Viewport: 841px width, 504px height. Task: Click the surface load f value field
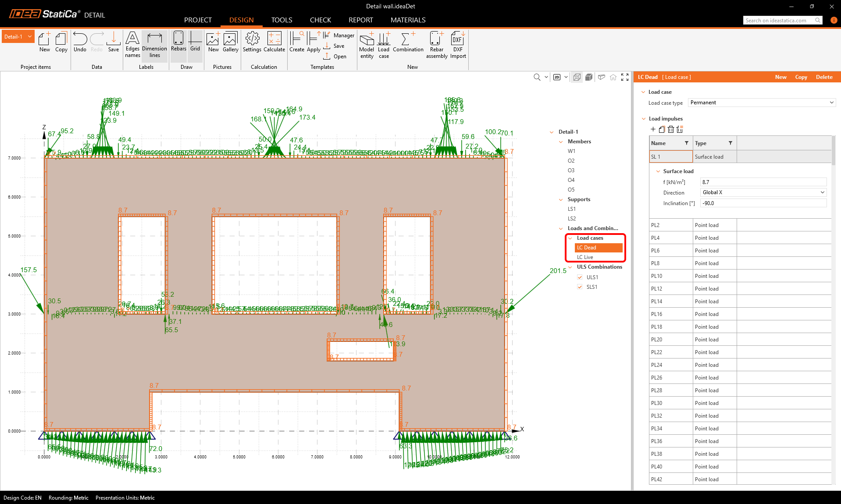[x=763, y=182]
